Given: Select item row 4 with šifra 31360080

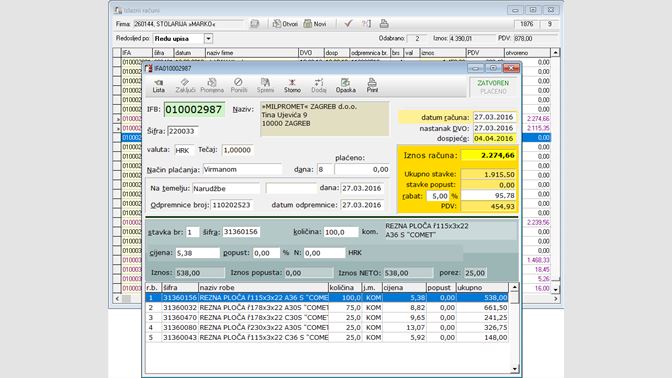Looking at the screenshot, I should point(327,327).
